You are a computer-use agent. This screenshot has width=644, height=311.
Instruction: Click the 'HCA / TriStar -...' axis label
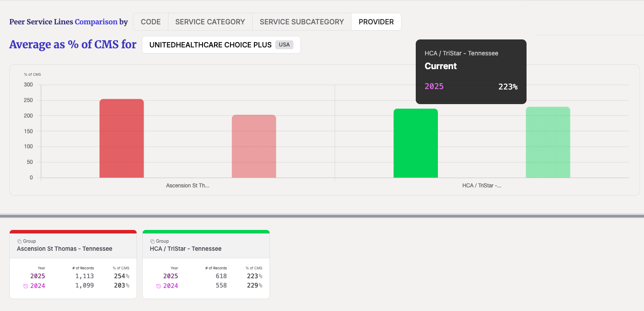pos(482,186)
